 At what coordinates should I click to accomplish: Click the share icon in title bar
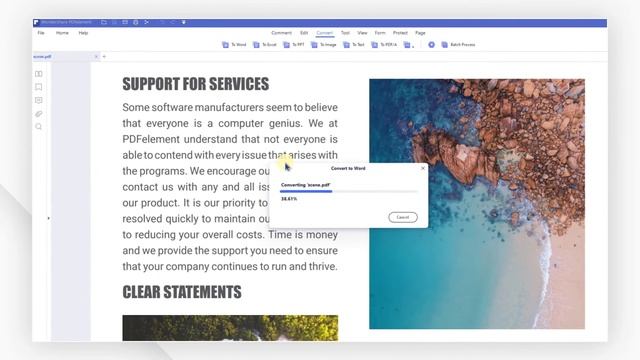[146, 22]
